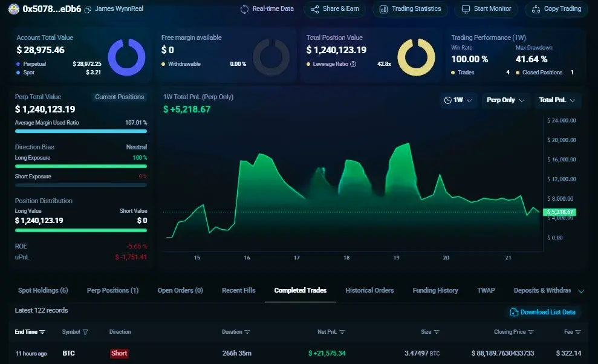Screen dimensions: 598x364
Task: Click the Average Margin Used Ratio bar
Action: 81,131
